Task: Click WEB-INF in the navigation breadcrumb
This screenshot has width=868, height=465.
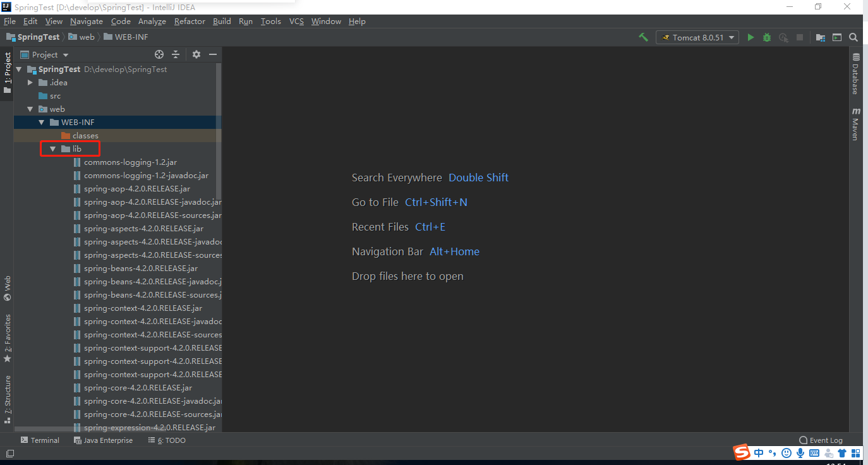Action: pyautogui.click(x=125, y=37)
